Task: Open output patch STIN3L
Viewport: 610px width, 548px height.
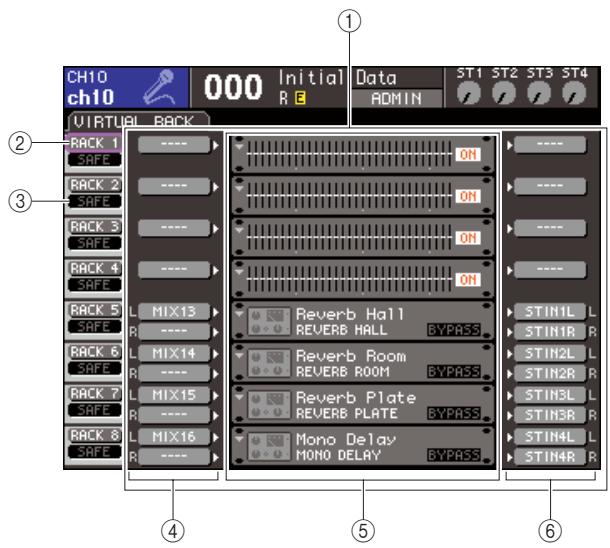Action: (550, 395)
